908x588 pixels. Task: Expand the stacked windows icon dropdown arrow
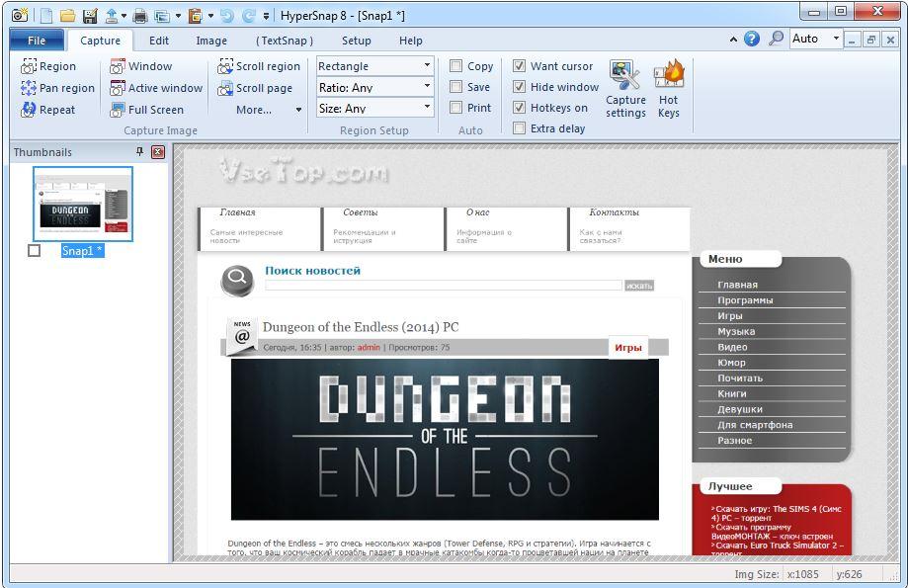point(178,16)
